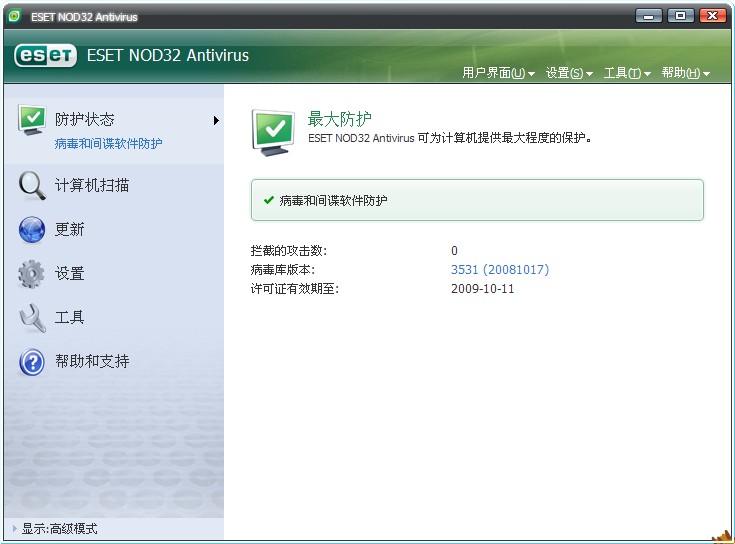This screenshot has height=544, width=735.
Task: Open the 设置 sidebar entry
Action: (69, 274)
